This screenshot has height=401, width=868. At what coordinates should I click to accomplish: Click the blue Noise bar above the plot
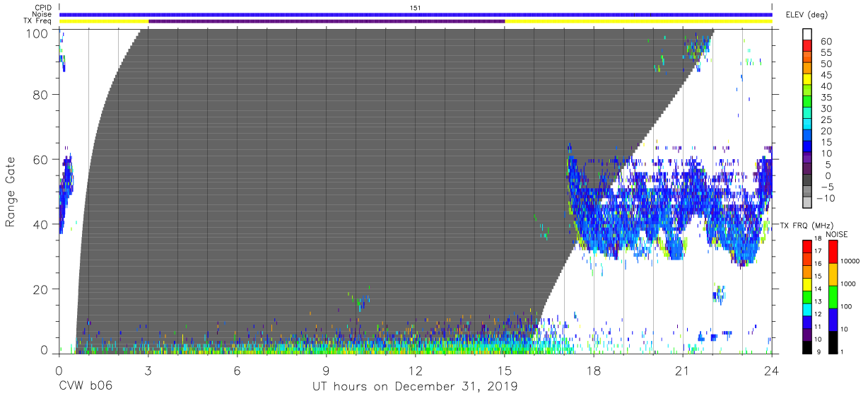click(416, 14)
